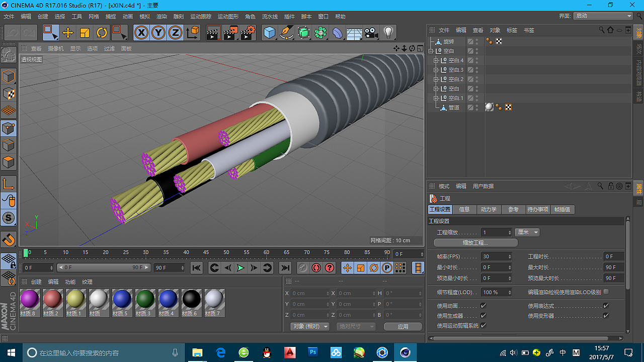
Task: Enable 编辑渲染检视使用渲染LOD级别 checkbox
Action: pos(606,292)
